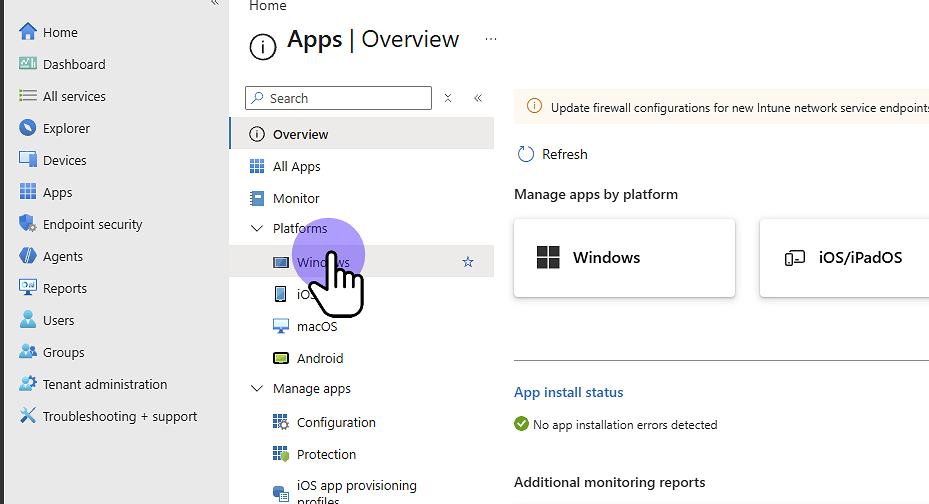
Task: Click the Apps grid icon in sidebar
Action: click(27, 191)
